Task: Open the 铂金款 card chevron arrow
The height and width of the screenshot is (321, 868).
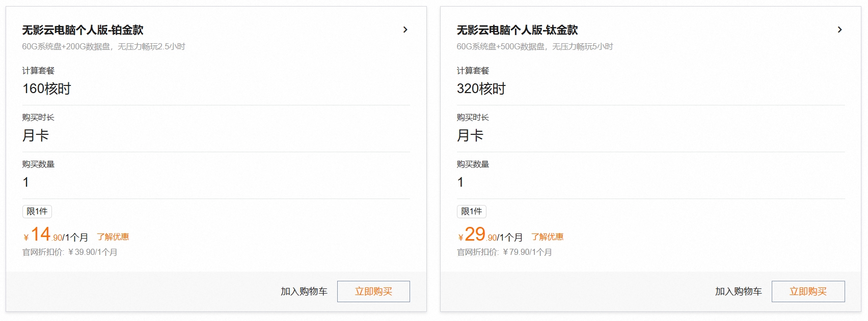Action: (x=405, y=30)
